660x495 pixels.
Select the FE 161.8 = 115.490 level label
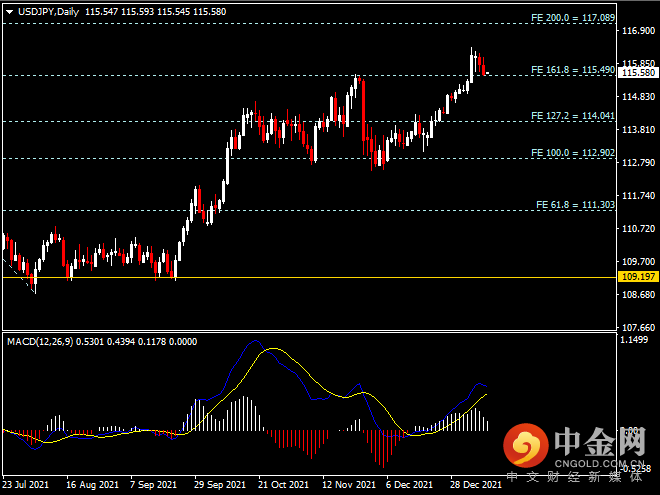pos(573,69)
